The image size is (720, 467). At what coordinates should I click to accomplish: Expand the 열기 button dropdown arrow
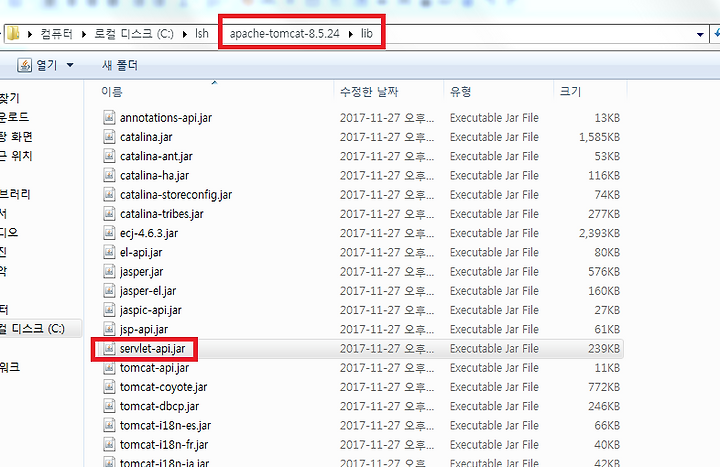pyautogui.click(x=70, y=65)
